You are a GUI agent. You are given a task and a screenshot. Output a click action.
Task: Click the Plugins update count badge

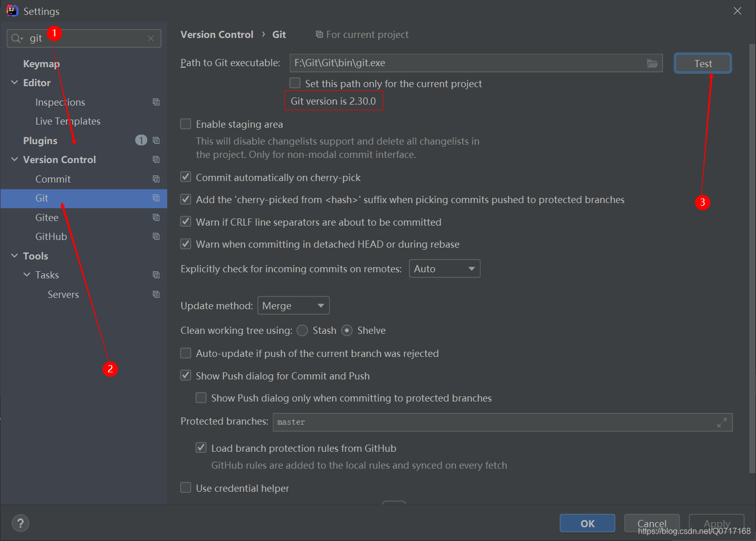(x=141, y=140)
